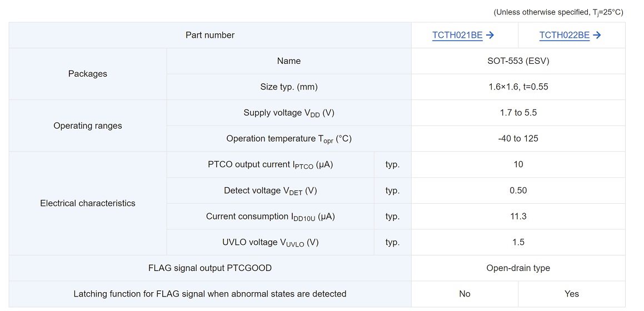Screen dimensions: 644x311
Task: Click the Packages row heading
Action: point(88,74)
